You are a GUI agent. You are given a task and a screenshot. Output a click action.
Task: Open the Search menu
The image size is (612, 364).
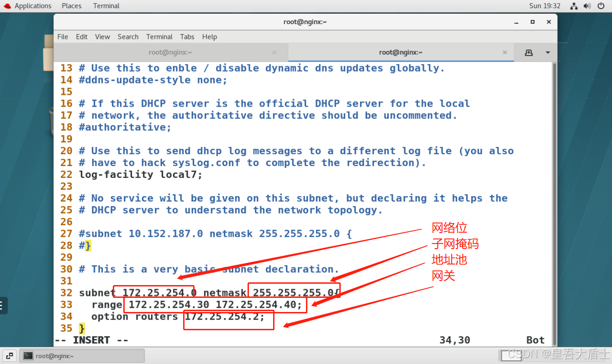point(128,36)
